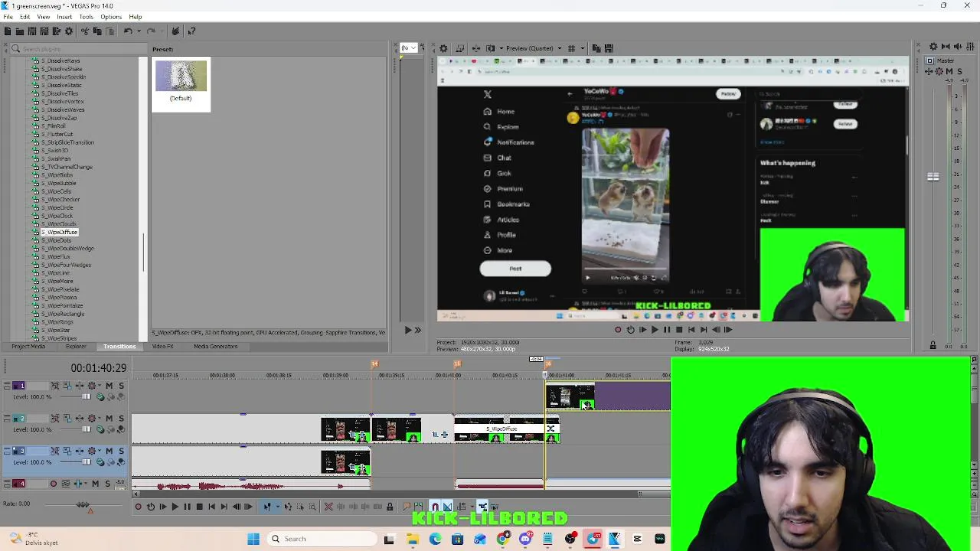
Task: Open project properties from the main toolbar
Action: coord(69,31)
